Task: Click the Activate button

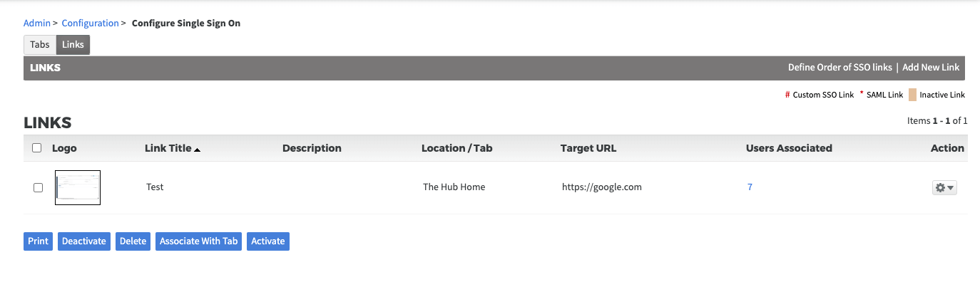Action: (x=268, y=241)
